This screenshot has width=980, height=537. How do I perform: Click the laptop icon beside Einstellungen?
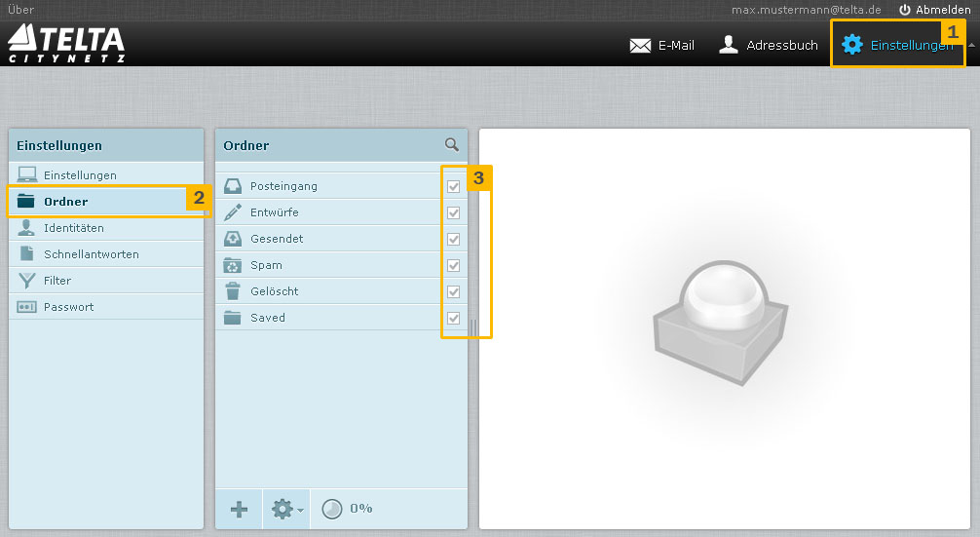pos(27,175)
